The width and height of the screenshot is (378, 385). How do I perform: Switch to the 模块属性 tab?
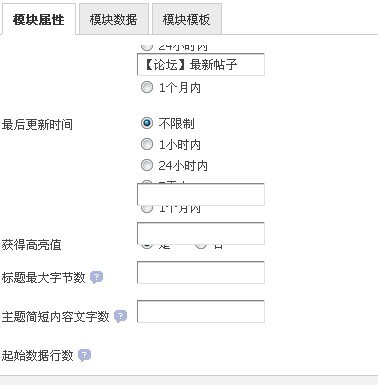[x=38, y=19]
